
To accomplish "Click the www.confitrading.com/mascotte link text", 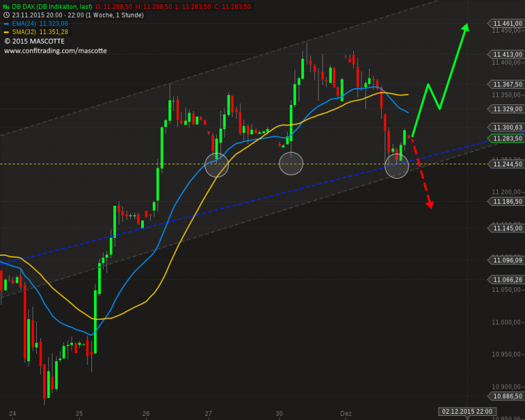I will (x=56, y=51).
